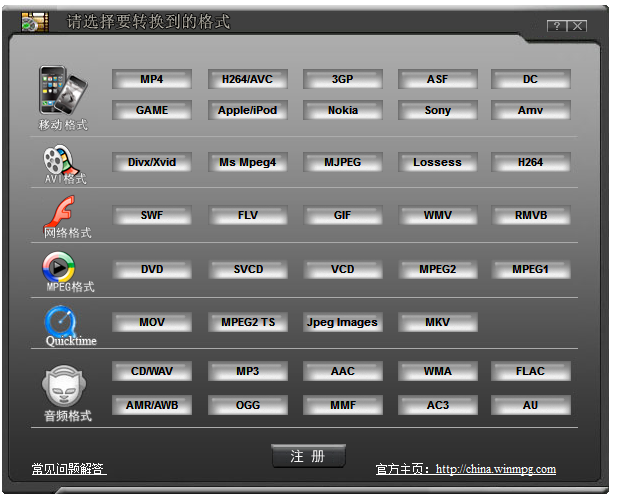The width and height of the screenshot is (618, 496).
Task: Close the format selection dialog
Action: [x=577, y=26]
